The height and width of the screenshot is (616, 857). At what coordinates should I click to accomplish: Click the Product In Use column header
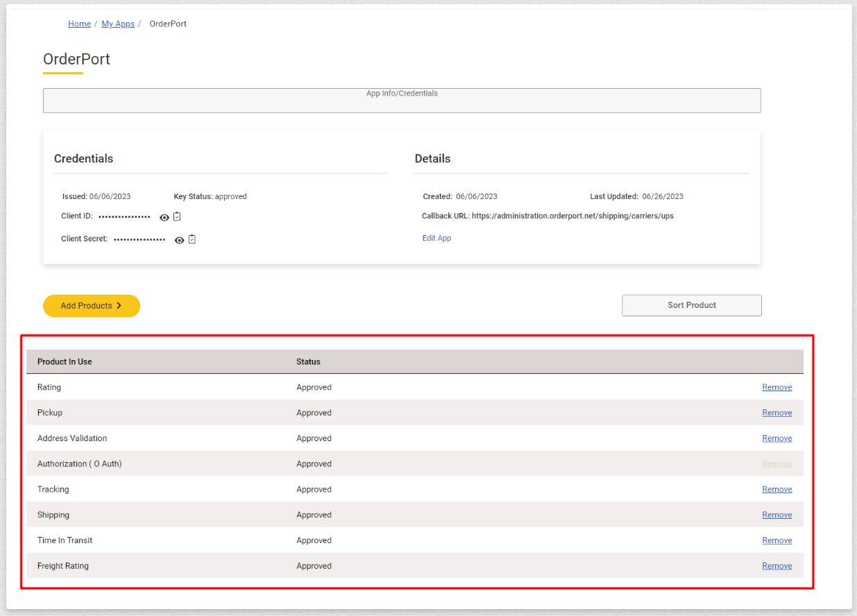pos(65,361)
